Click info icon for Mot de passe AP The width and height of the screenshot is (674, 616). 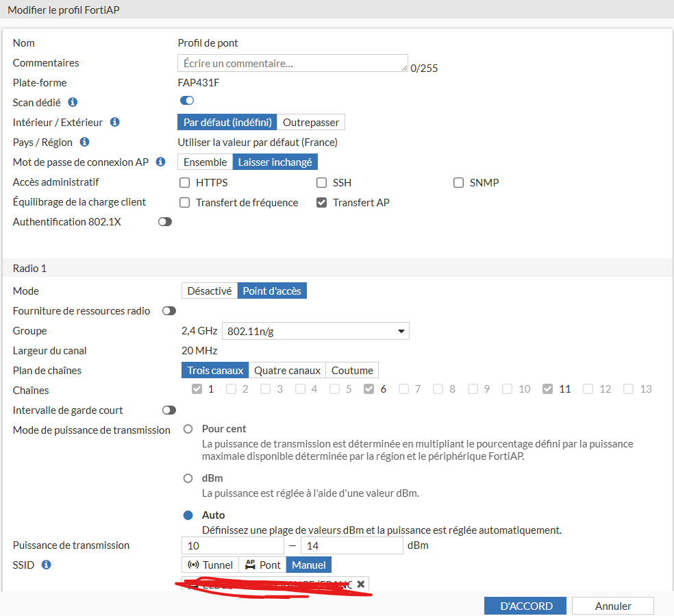[x=160, y=162]
